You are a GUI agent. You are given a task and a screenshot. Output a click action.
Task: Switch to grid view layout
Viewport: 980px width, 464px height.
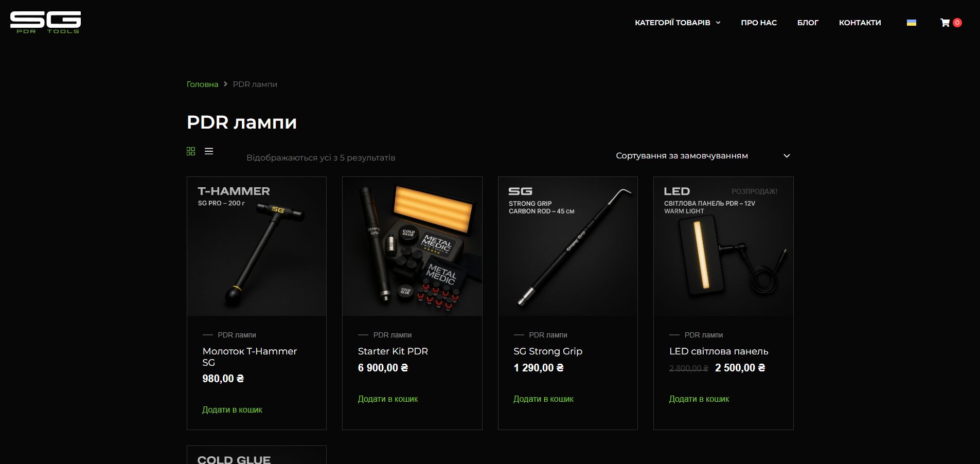pos(191,151)
